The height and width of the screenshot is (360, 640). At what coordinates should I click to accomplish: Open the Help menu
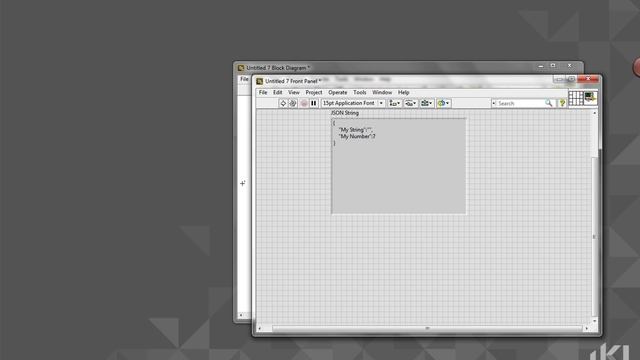coord(403,93)
